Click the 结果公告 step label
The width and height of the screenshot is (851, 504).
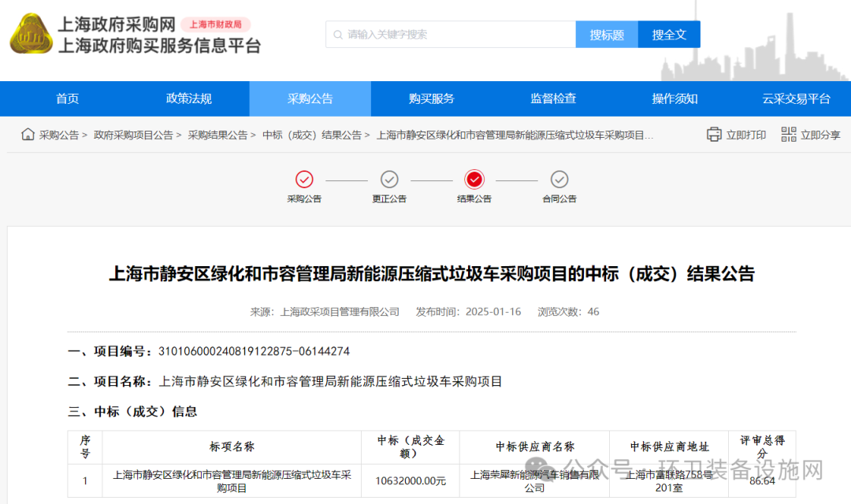(x=474, y=199)
